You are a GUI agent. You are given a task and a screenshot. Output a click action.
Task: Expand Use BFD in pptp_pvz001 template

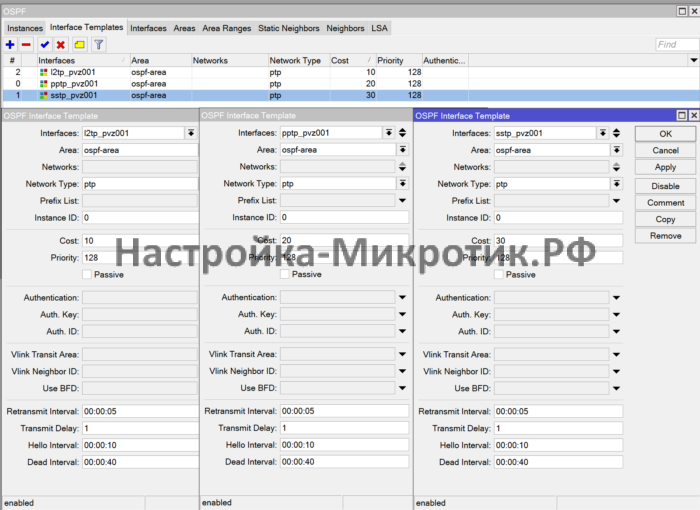pyautogui.click(x=402, y=388)
